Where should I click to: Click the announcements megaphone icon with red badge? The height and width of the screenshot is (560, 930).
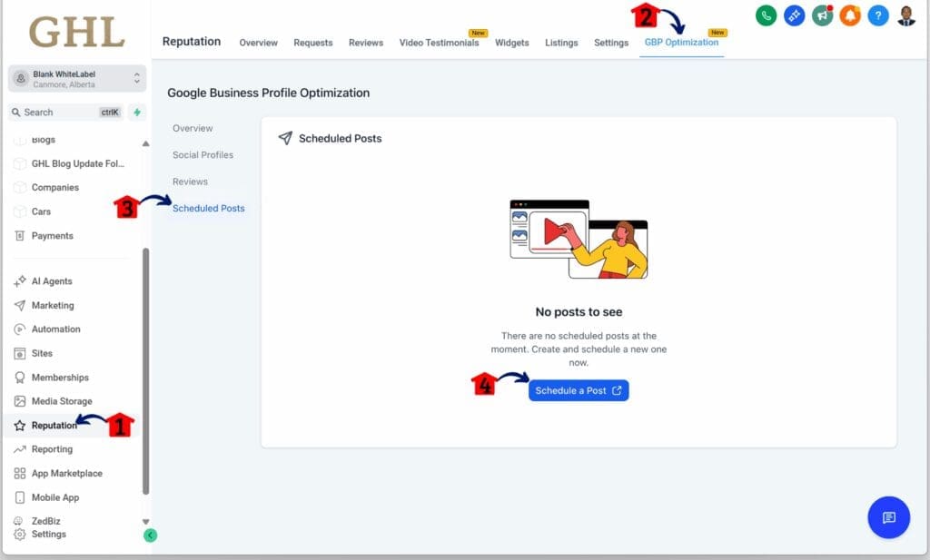(x=822, y=15)
